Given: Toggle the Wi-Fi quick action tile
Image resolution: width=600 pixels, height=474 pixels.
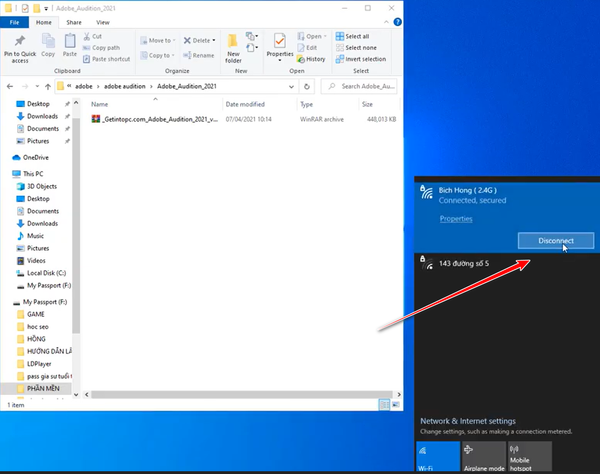Looking at the screenshot, I should click(x=438, y=456).
